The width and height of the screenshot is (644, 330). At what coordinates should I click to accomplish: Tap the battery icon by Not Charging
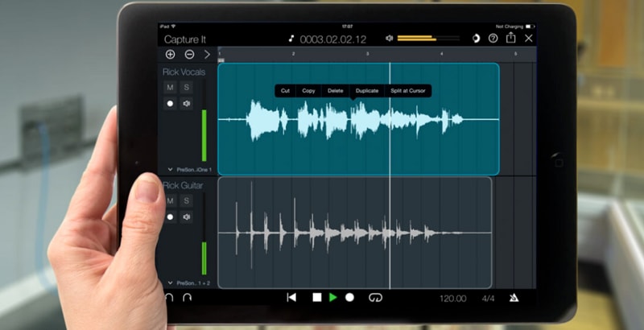530,27
